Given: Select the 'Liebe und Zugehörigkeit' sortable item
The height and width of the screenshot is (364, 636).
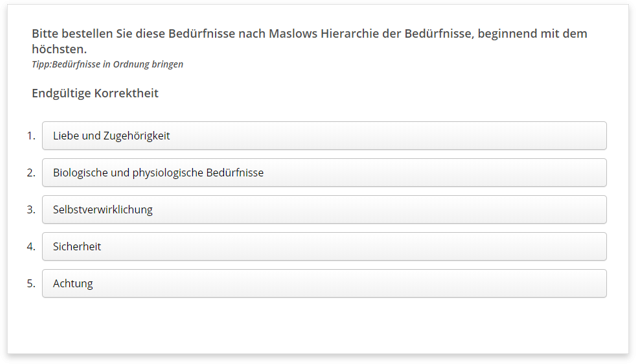Looking at the screenshot, I should tap(324, 136).
